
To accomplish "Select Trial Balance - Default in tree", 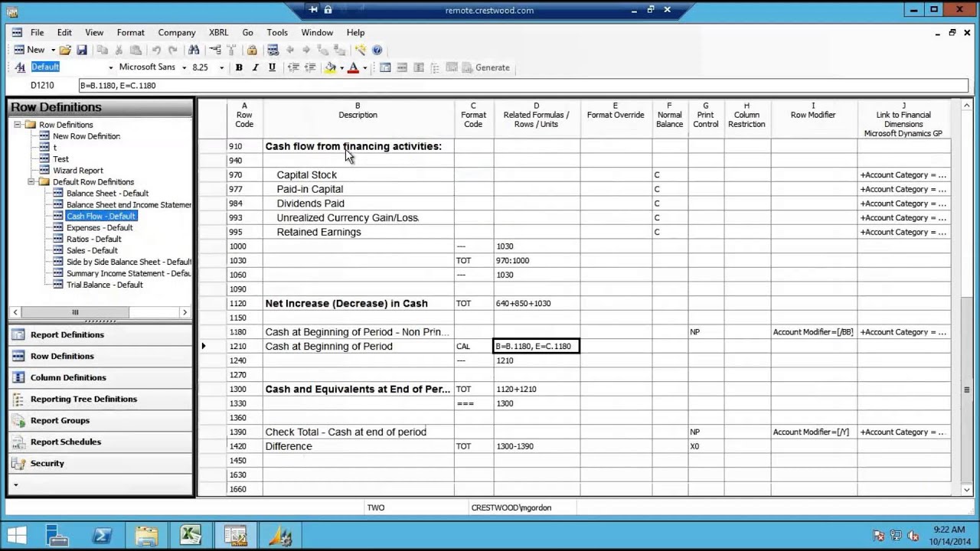I will pyautogui.click(x=104, y=285).
